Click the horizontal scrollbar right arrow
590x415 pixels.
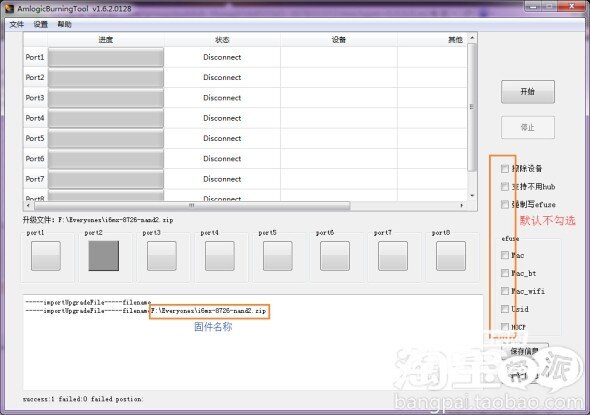[x=461, y=205]
